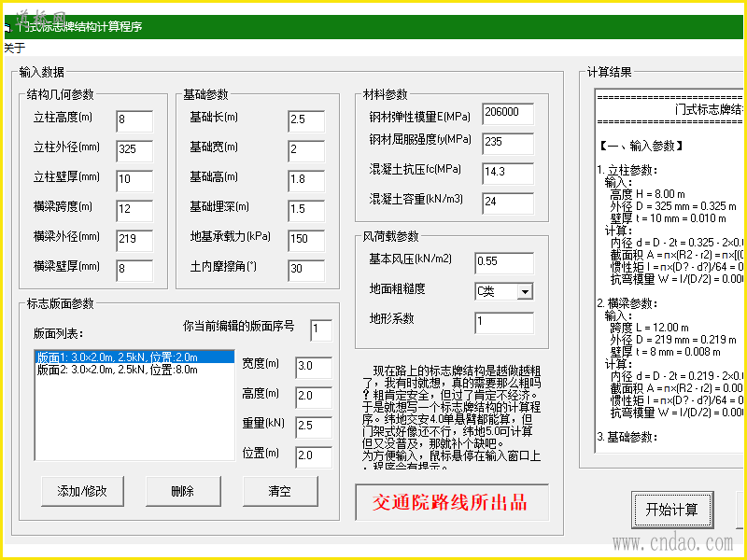The image size is (747, 560).
Task: Click the 2. 横梁参数 line in results
Action: point(627,303)
